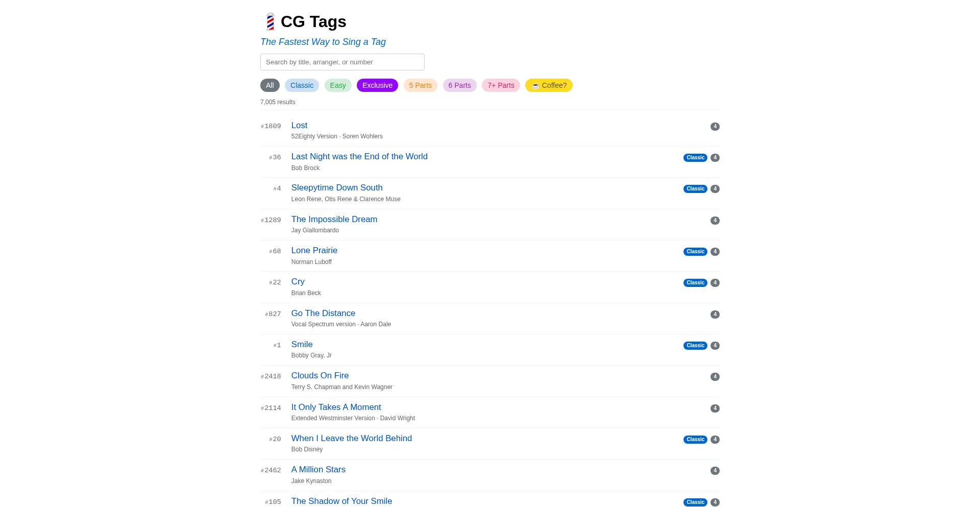980x507 pixels.
Task: Select the All filter chip
Action: [x=269, y=85]
